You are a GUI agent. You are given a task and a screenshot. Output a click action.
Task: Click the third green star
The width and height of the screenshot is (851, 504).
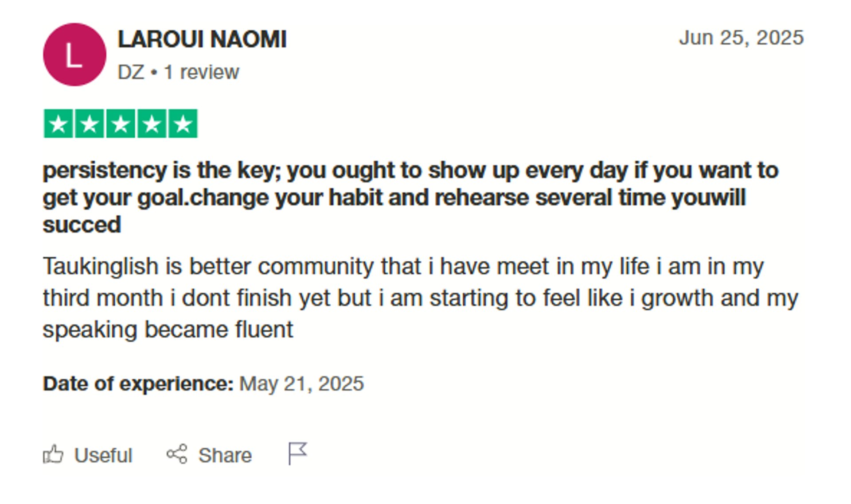click(121, 124)
